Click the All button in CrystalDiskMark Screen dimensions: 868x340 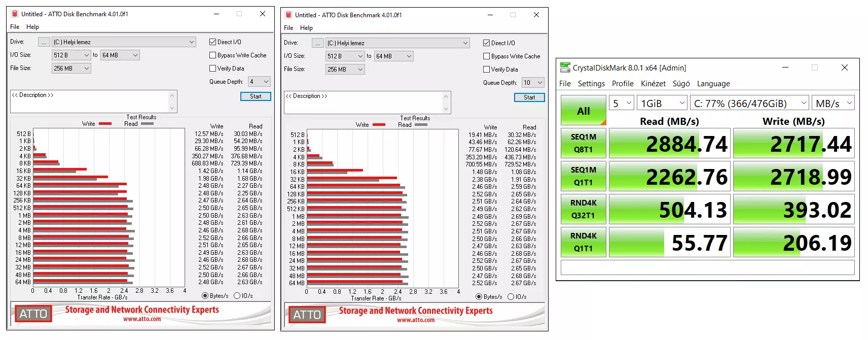(x=584, y=111)
